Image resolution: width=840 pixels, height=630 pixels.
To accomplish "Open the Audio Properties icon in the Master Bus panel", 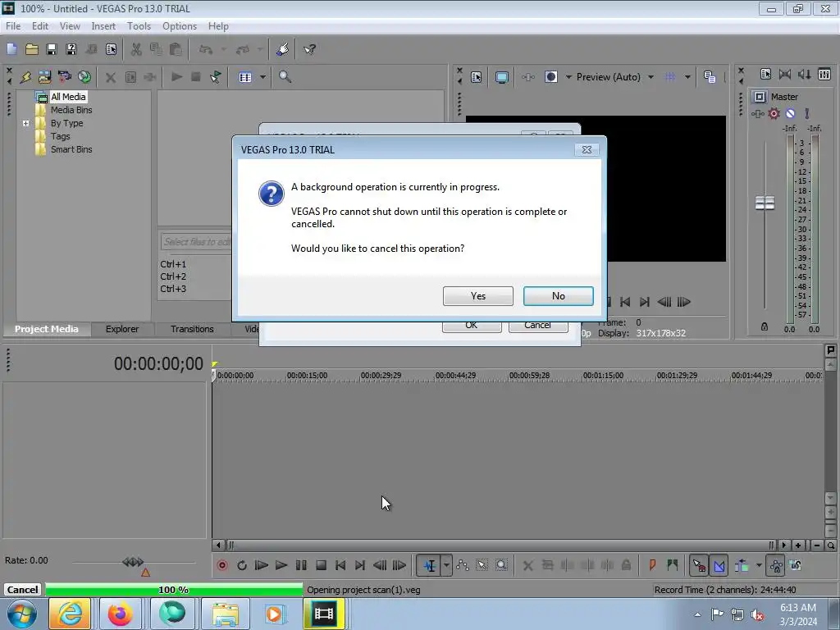I will click(x=765, y=74).
